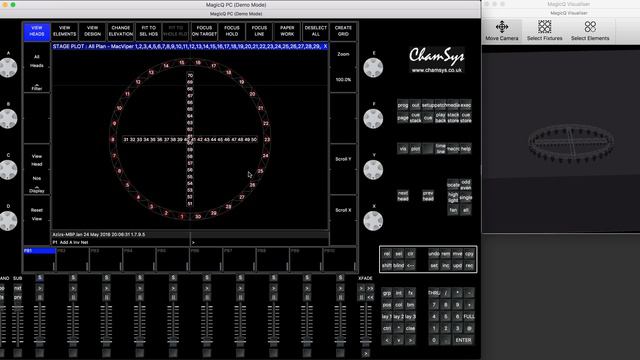640x360 pixels.
Task: Toggle the highlight key
Action: point(453,198)
